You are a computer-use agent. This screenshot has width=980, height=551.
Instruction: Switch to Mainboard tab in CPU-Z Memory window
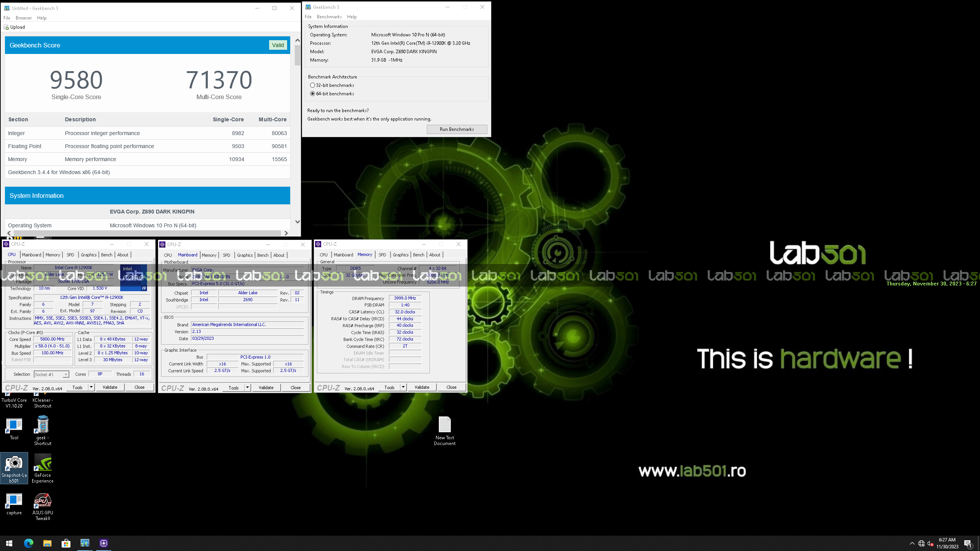click(x=343, y=255)
